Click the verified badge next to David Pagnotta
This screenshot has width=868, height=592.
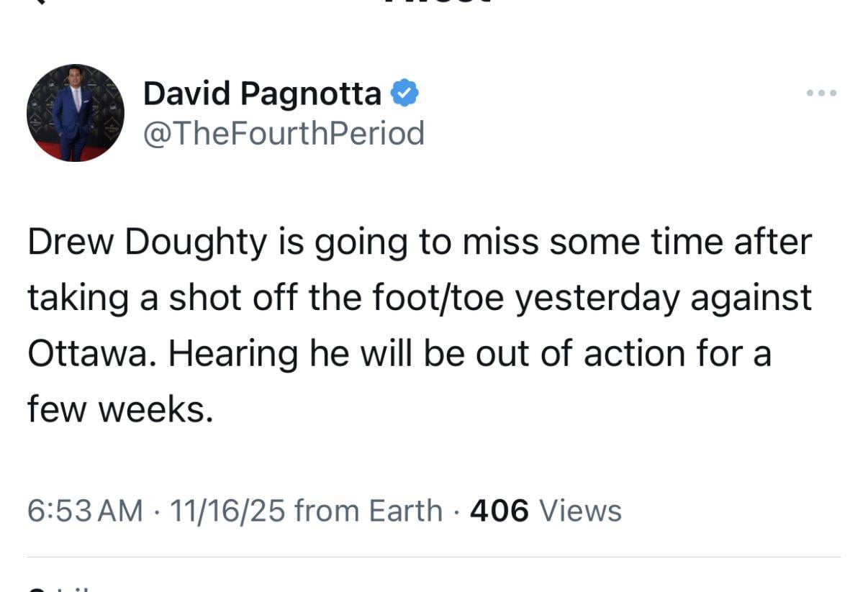click(x=406, y=91)
